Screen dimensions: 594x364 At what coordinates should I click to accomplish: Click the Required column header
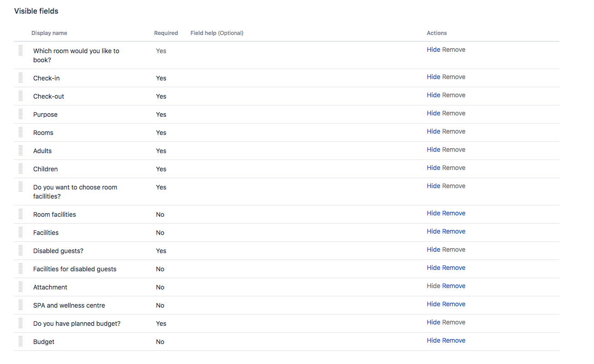pos(166,33)
